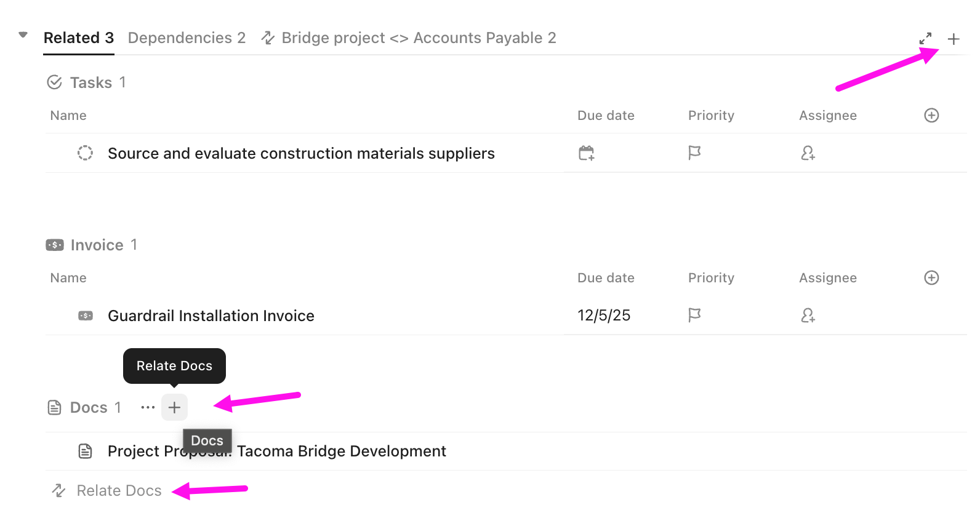Add an assignee to Guardrail Installation Invoice

808,315
